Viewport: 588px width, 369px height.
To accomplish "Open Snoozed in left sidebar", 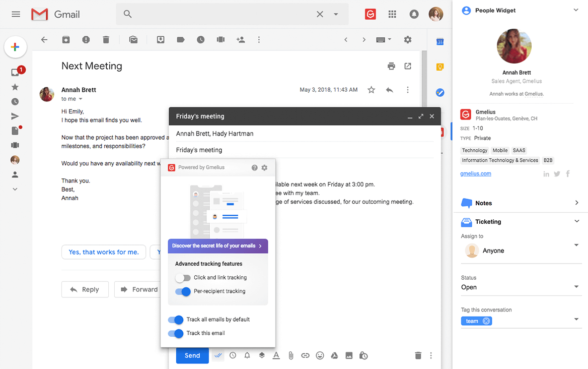I will pos(15,102).
